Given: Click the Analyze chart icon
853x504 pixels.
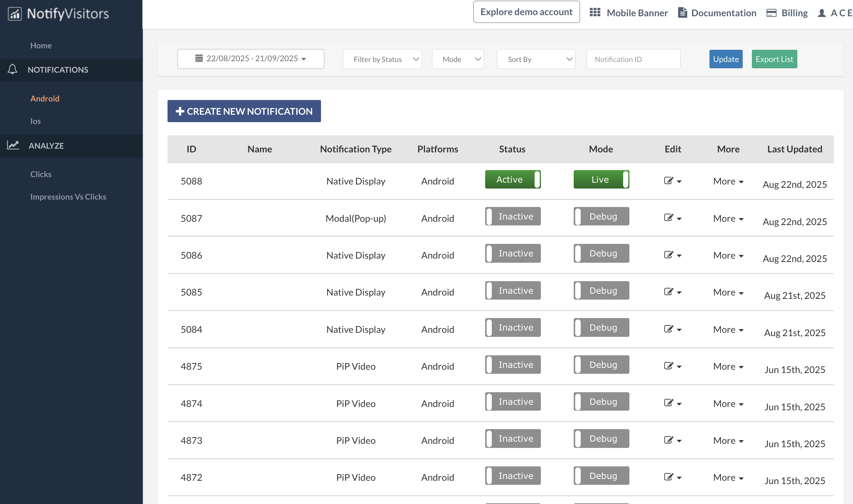Looking at the screenshot, I should (x=13, y=145).
